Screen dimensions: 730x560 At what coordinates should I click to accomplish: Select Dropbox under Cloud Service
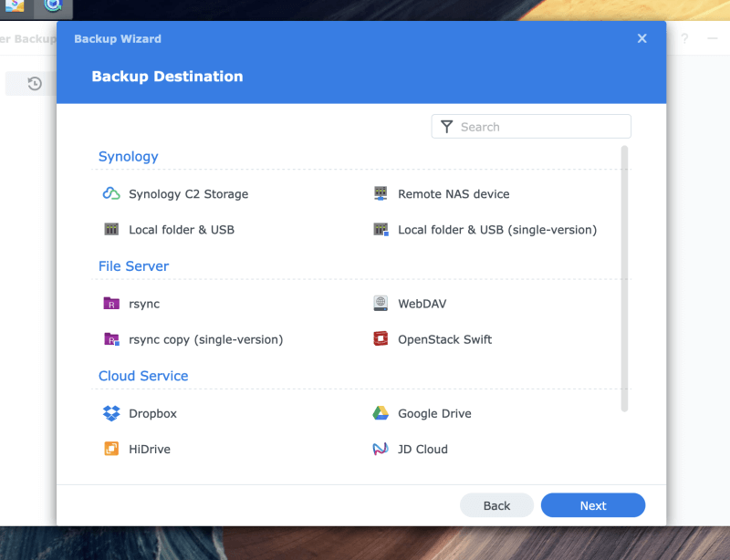151,412
